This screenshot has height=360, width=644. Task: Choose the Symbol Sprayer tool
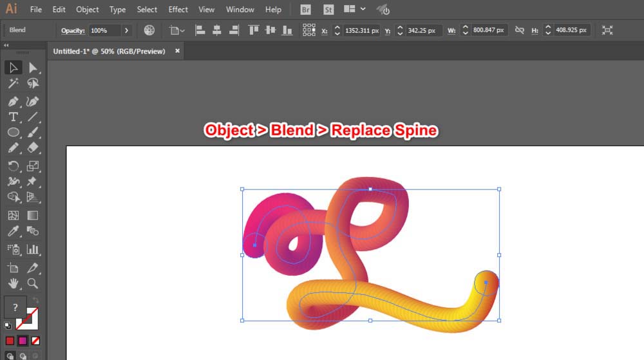click(x=13, y=249)
